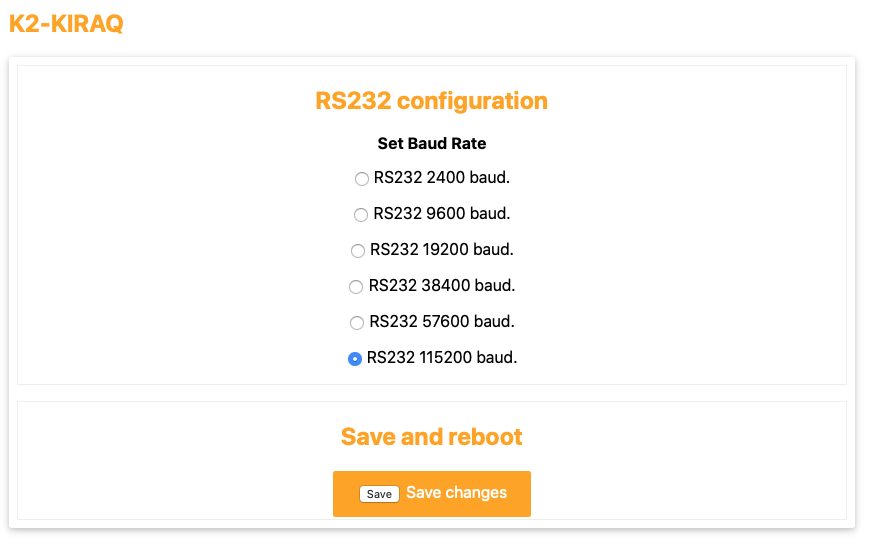Click the "RS232 19200 baud." text label
This screenshot has width=872, height=547.
[x=442, y=250]
